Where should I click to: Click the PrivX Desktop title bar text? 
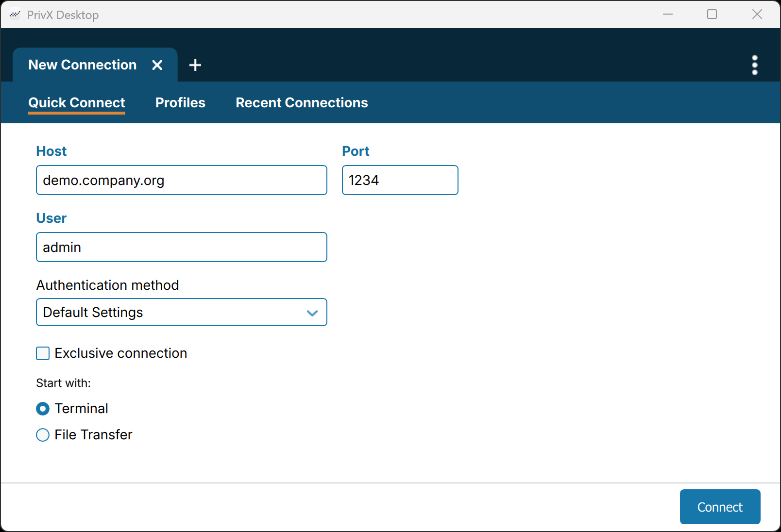(x=64, y=15)
